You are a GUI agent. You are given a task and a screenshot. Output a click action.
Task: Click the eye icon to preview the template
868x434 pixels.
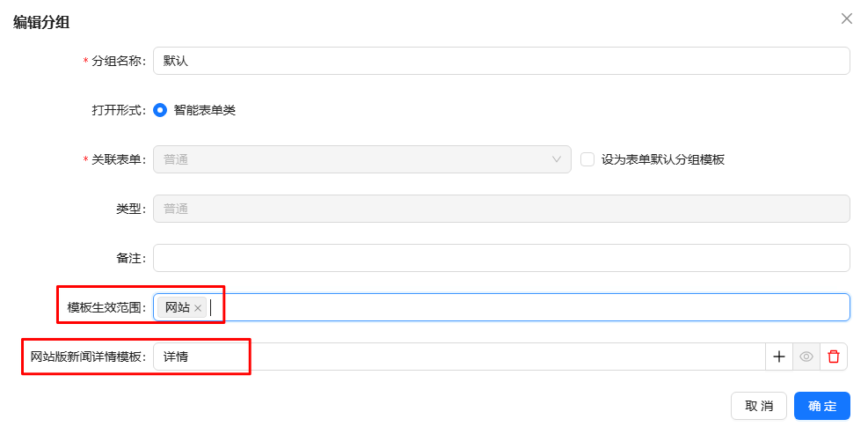click(x=806, y=357)
